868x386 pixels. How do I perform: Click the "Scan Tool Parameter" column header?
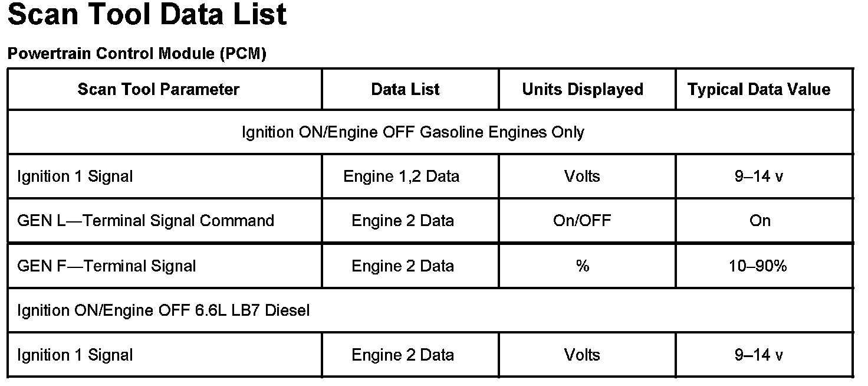(159, 89)
